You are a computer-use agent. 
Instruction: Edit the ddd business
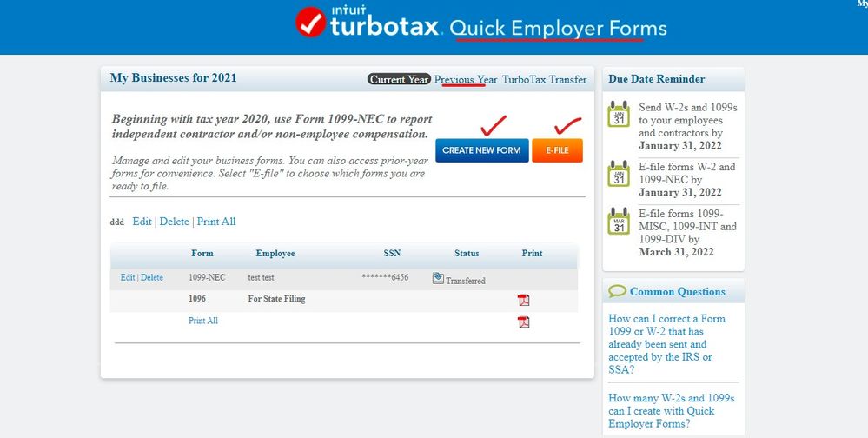pos(142,222)
